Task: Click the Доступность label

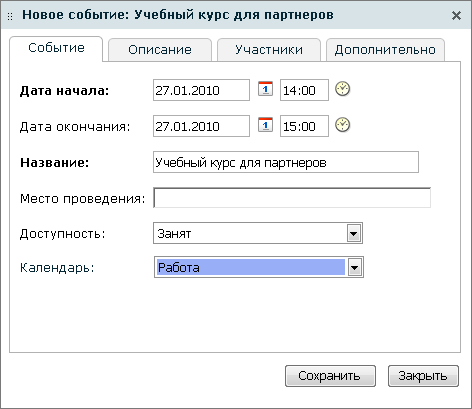Action: [63, 234]
